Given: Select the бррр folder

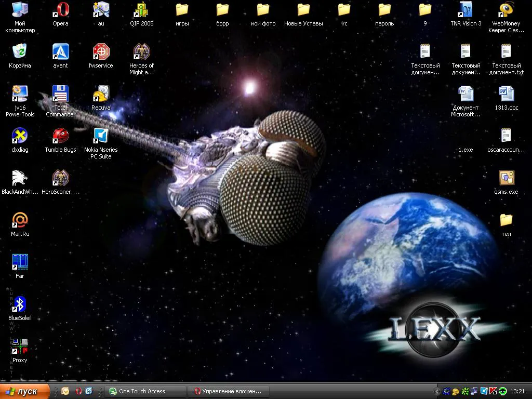Looking at the screenshot, I should click(x=222, y=14).
